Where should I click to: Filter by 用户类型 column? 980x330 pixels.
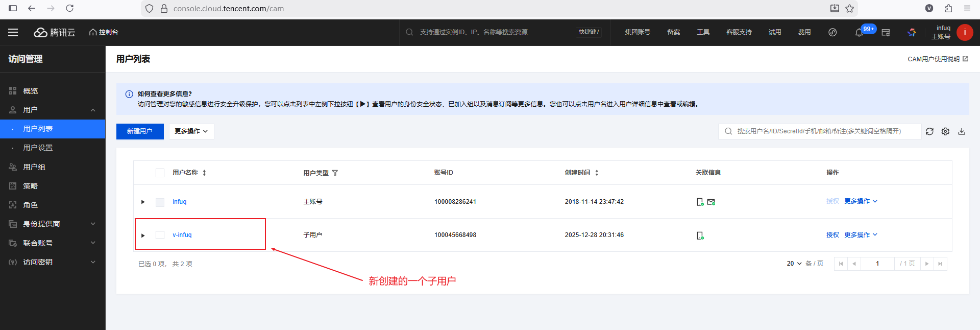click(335, 173)
